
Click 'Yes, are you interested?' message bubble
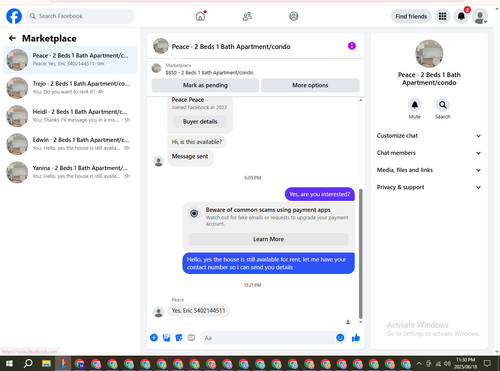pyautogui.click(x=320, y=194)
